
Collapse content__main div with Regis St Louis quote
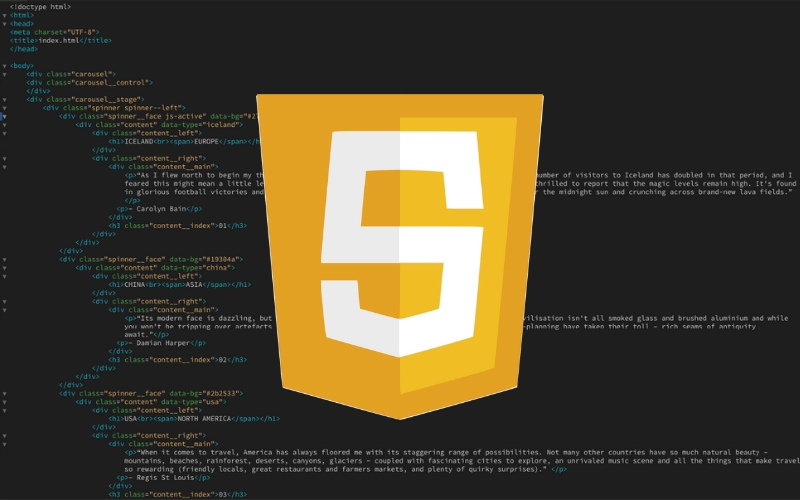5,444
